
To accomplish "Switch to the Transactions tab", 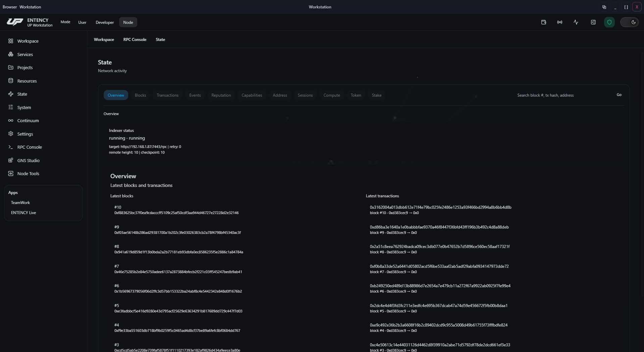I will point(167,95).
